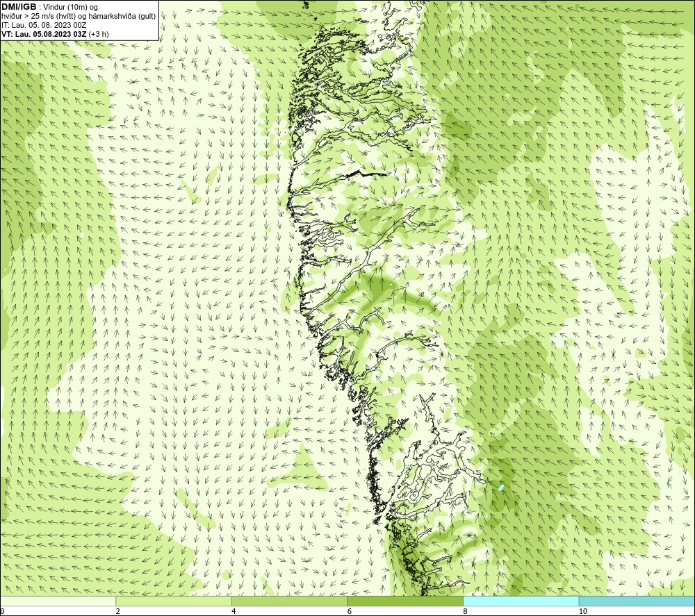695x616 pixels.
Task: Click the 0-2 m/s palest legend swatch
Action: point(58,601)
